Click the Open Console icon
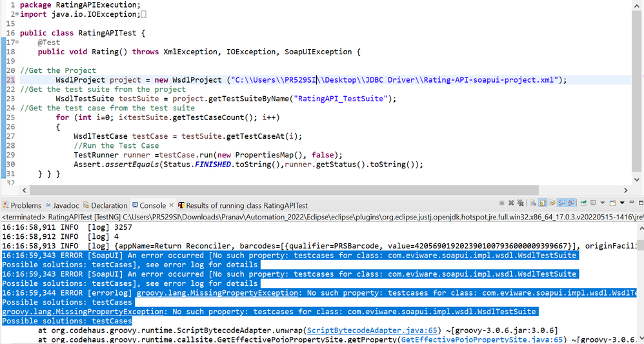 pyautogui.click(x=612, y=203)
